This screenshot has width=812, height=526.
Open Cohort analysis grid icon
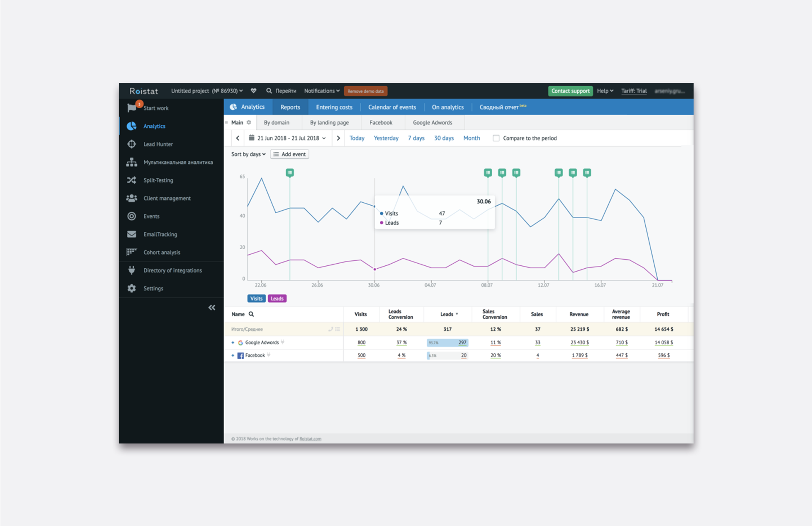point(132,252)
